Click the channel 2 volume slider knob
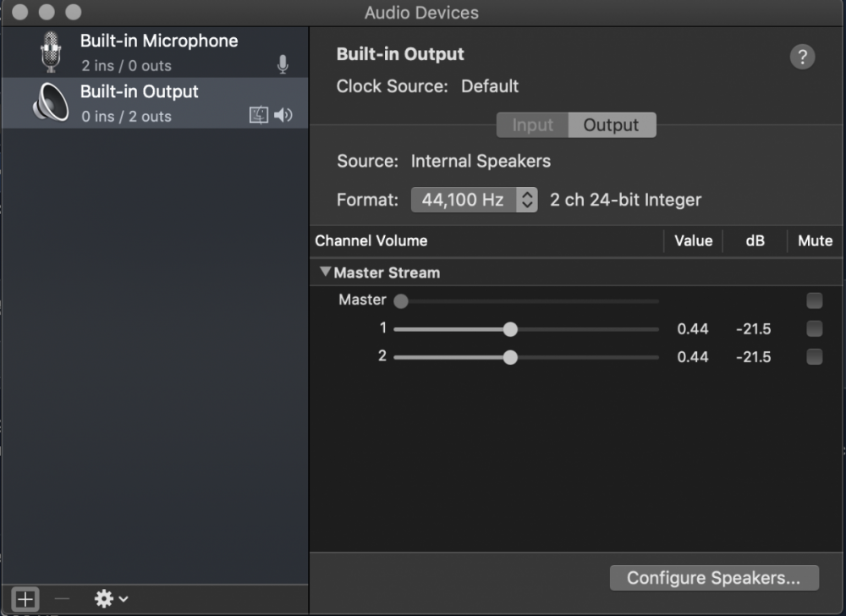846x616 pixels. coord(510,357)
